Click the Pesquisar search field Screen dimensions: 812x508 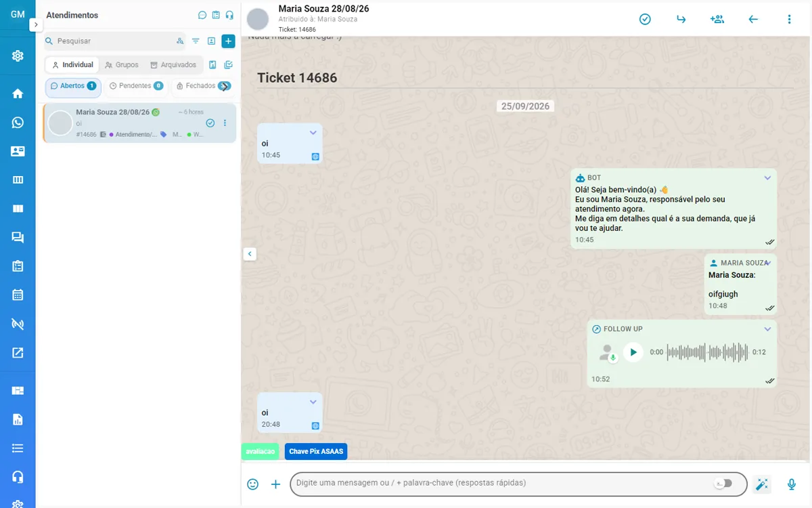tap(114, 41)
